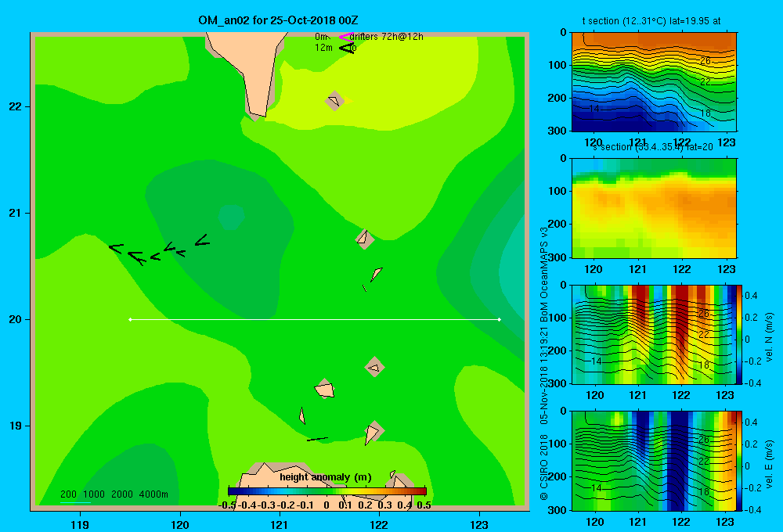This screenshot has height=532, width=783.
Task: Click latitude label 20 on main map
Action: pyautogui.click(x=16, y=319)
